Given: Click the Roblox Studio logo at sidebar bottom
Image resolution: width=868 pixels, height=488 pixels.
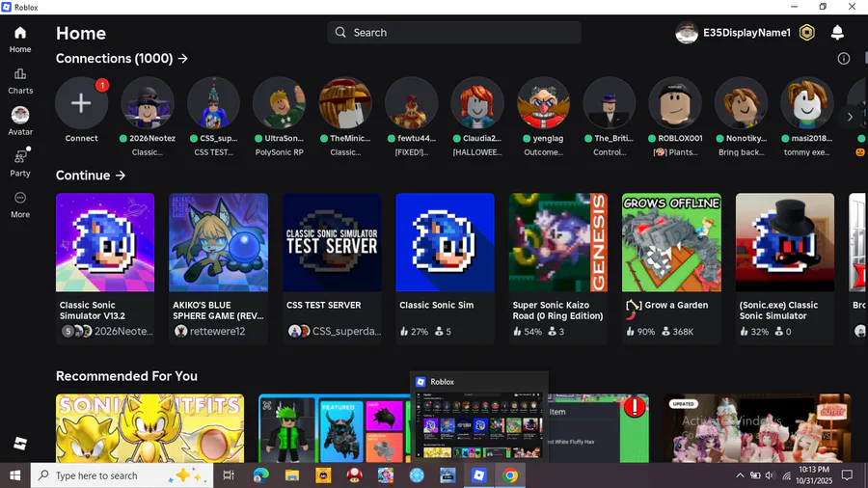Looking at the screenshot, I should (20, 444).
